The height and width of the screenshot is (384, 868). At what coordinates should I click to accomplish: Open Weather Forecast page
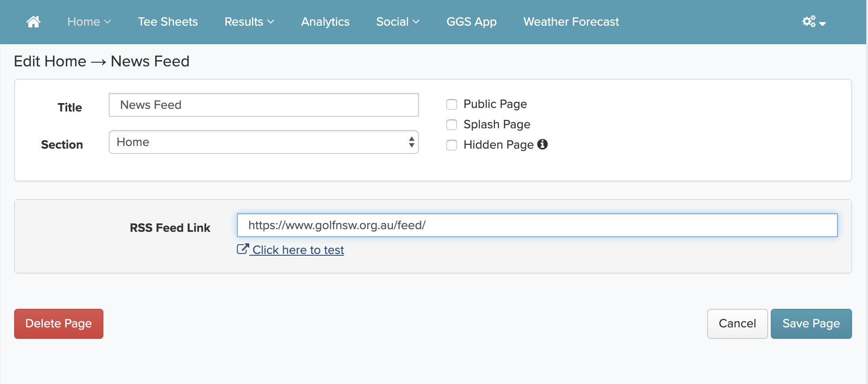coord(571,22)
